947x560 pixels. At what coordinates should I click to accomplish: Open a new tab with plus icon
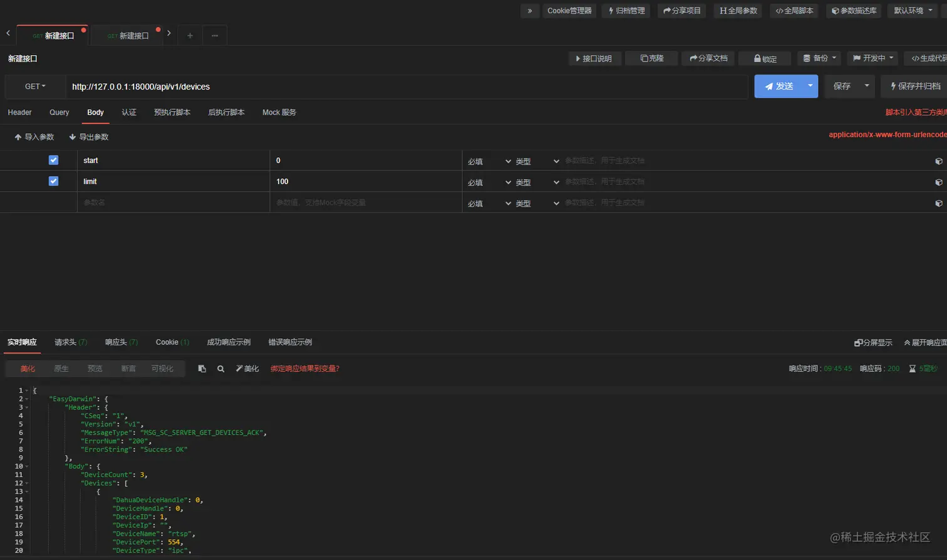pos(190,36)
